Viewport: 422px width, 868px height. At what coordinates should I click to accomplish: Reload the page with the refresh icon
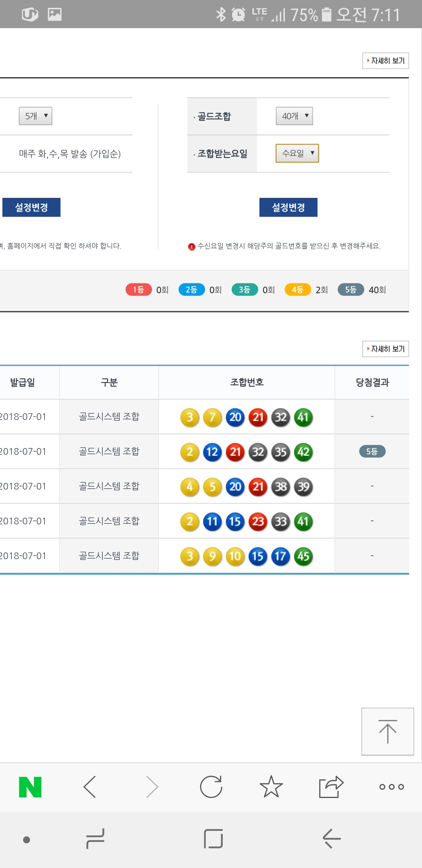point(211,787)
